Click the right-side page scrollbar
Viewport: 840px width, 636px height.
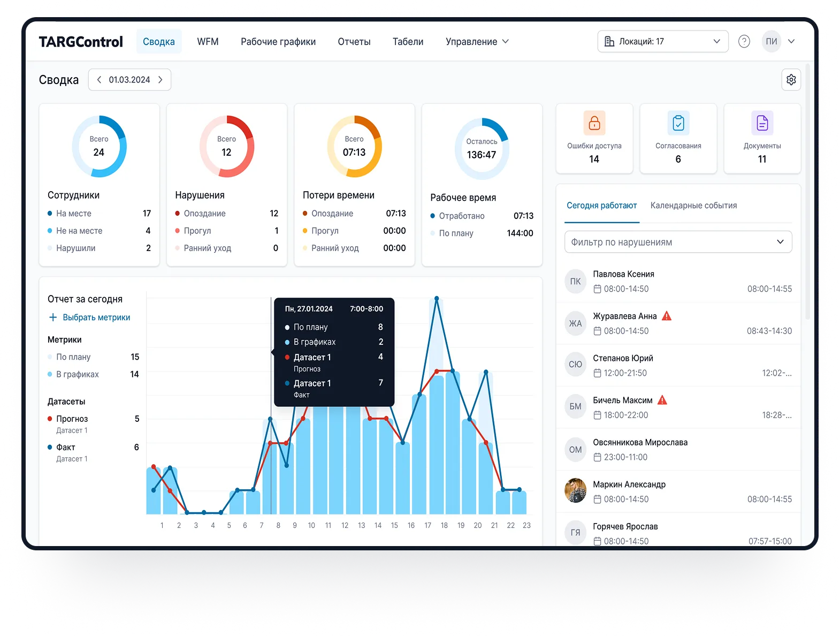807,193
